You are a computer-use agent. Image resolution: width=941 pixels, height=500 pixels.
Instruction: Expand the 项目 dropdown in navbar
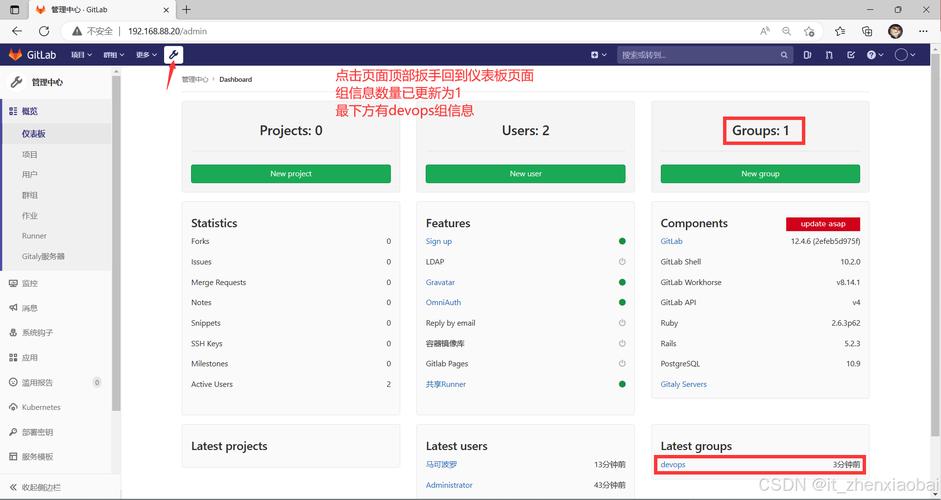82,55
